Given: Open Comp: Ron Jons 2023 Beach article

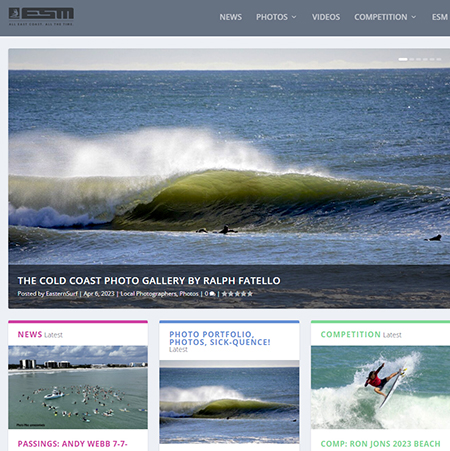Looking at the screenshot, I should [380, 444].
